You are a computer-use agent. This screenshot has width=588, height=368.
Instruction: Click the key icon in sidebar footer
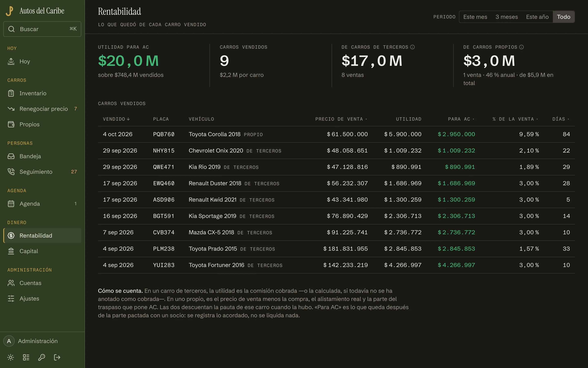(42, 357)
